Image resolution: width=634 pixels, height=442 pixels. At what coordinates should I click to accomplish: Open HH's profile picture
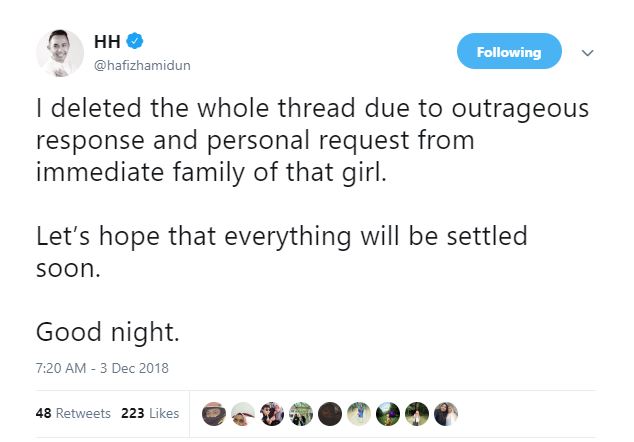60,53
